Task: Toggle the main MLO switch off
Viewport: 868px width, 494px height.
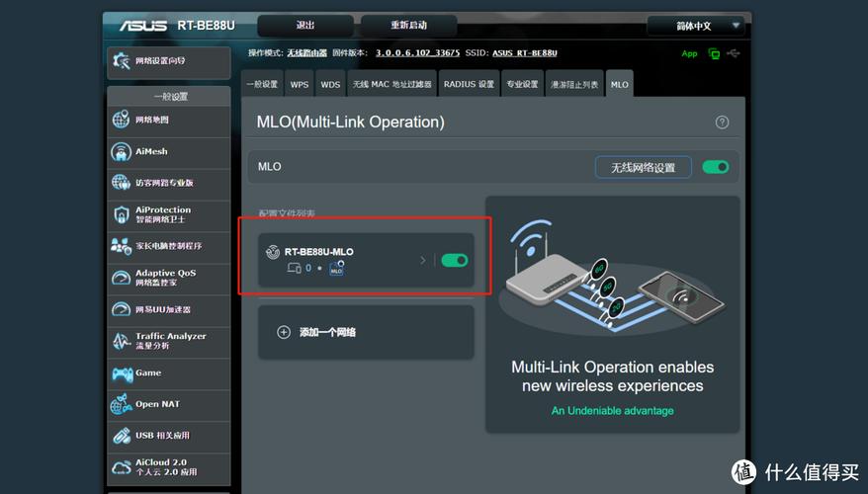Action: pyautogui.click(x=716, y=167)
